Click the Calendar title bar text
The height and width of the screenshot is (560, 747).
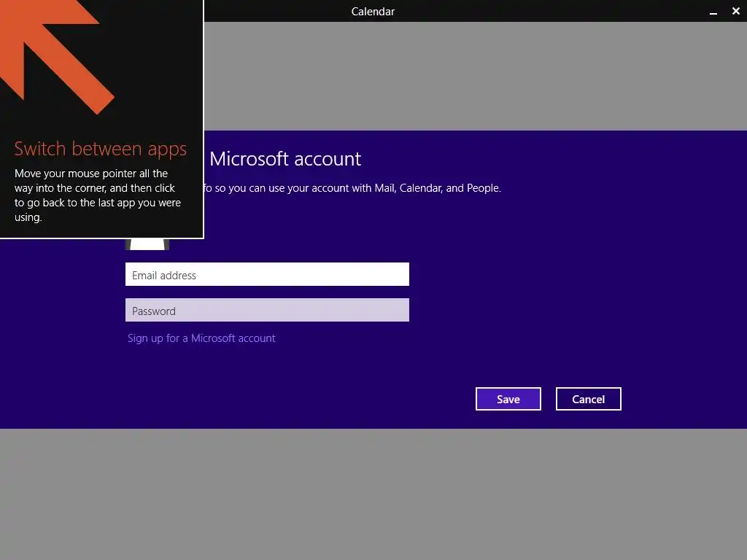pos(373,12)
